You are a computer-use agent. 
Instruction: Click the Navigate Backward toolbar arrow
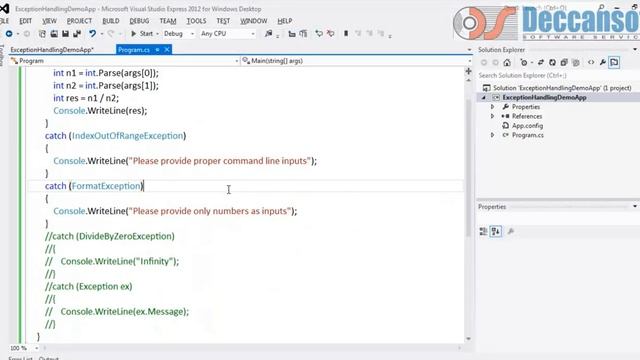9,33
